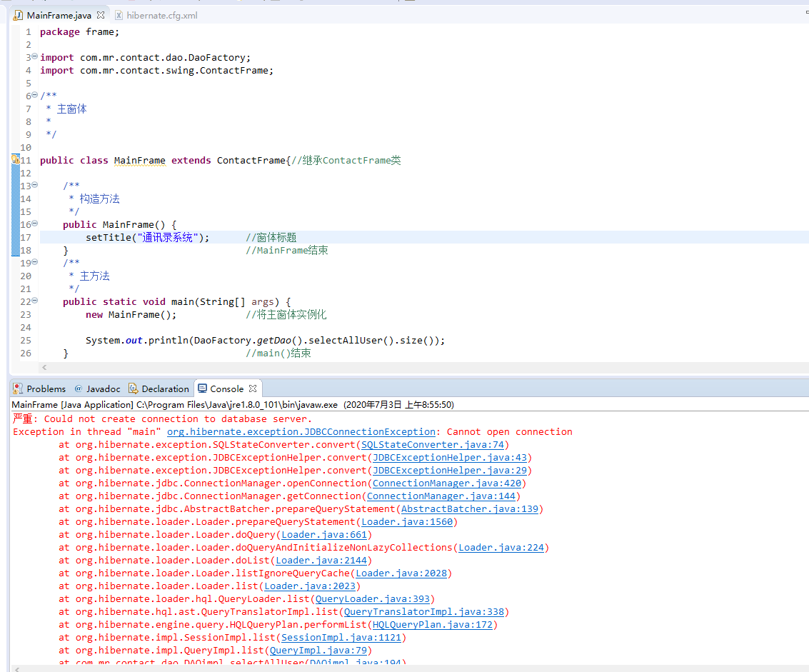
Task: Close the Console view tab
Action: 252,388
